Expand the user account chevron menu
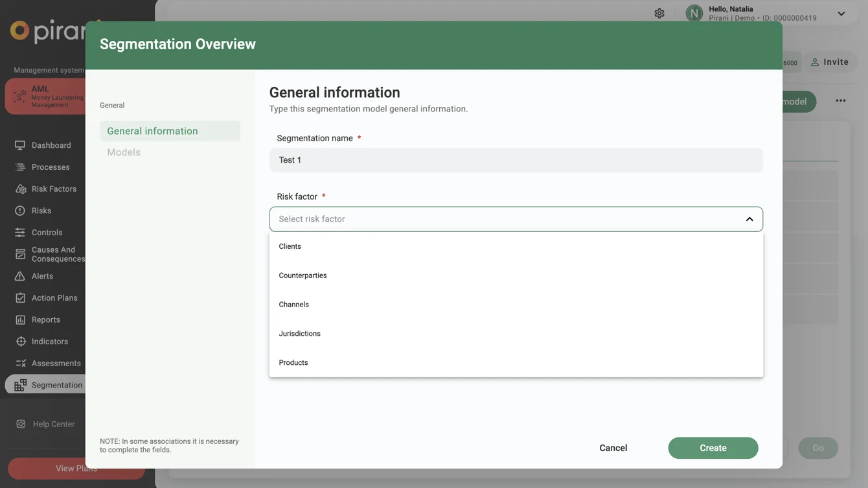 [841, 14]
